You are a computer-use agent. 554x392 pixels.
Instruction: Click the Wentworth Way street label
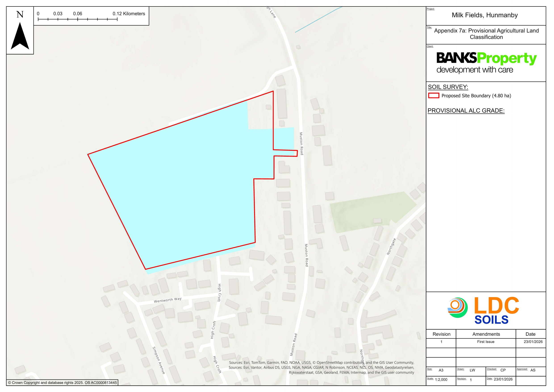pos(167,300)
